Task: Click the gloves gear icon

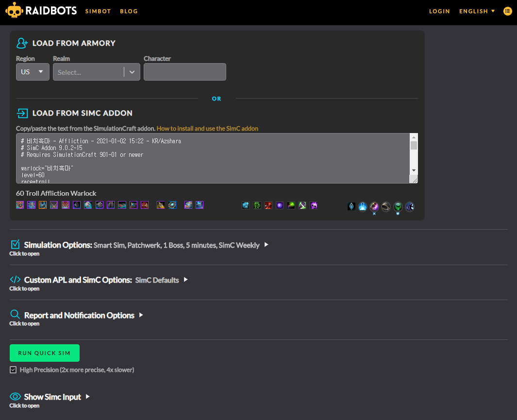Action: [88, 205]
